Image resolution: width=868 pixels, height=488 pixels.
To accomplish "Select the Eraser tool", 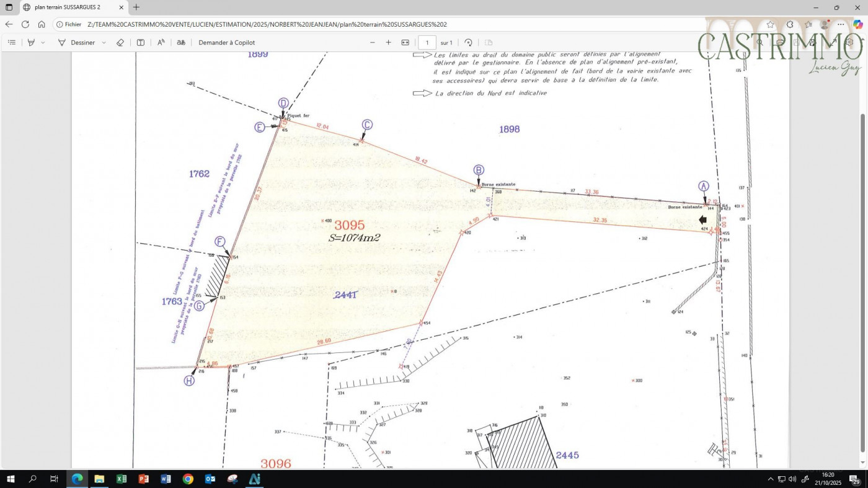I will pos(120,42).
